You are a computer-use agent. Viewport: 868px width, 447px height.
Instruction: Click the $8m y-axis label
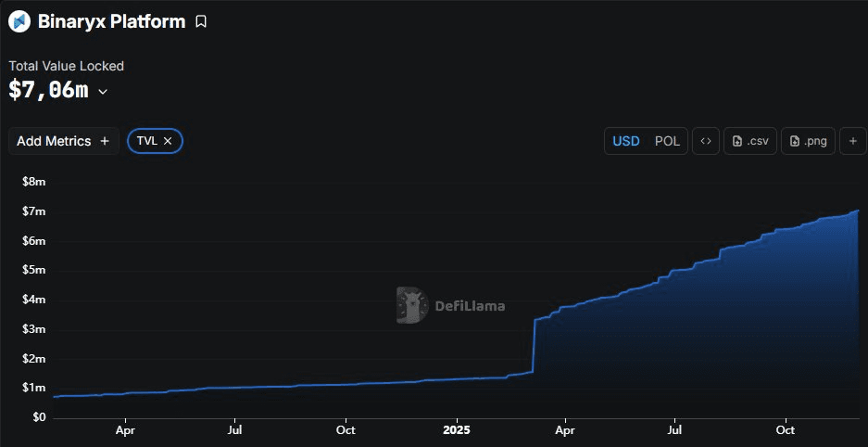33,183
